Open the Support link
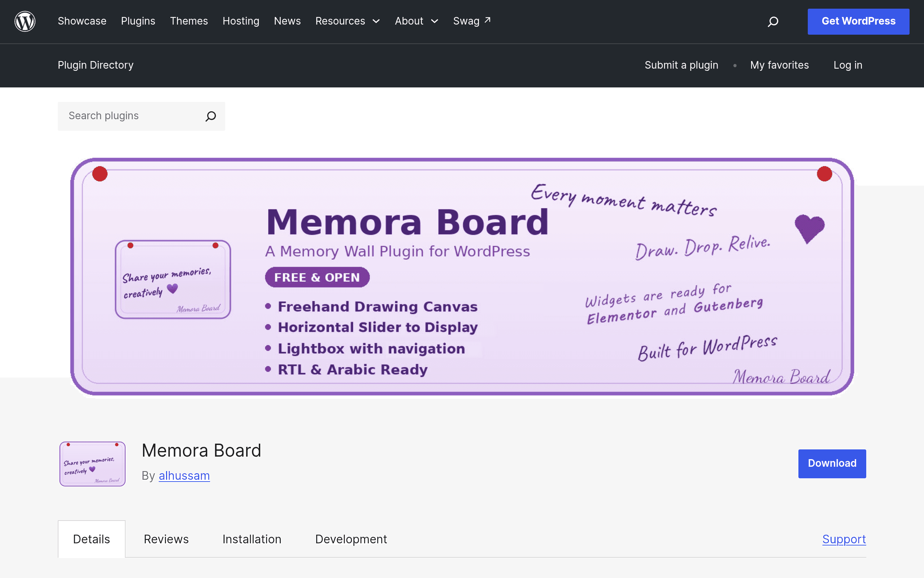924x578 pixels. tap(844, 539)
